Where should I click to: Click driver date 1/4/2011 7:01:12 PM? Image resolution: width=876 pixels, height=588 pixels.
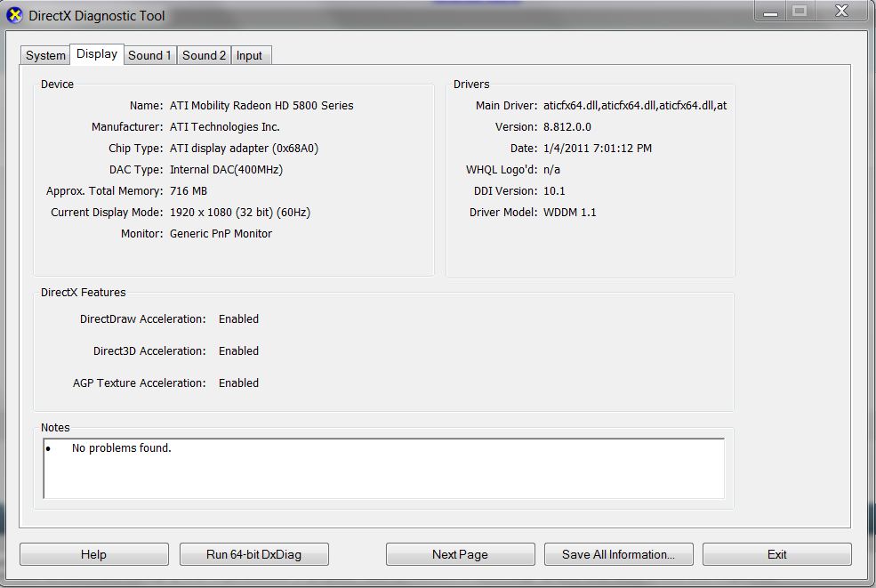[x=598, y=149]
